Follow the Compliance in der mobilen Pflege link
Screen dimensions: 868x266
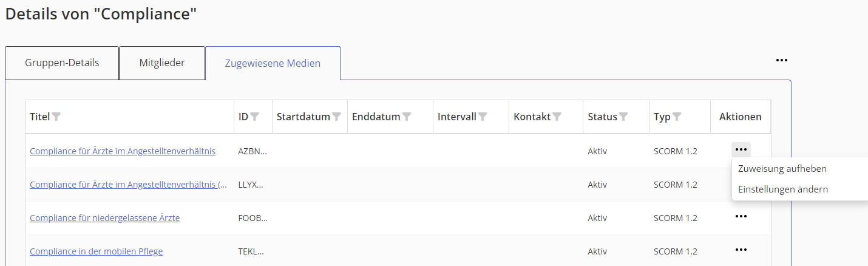96,251
